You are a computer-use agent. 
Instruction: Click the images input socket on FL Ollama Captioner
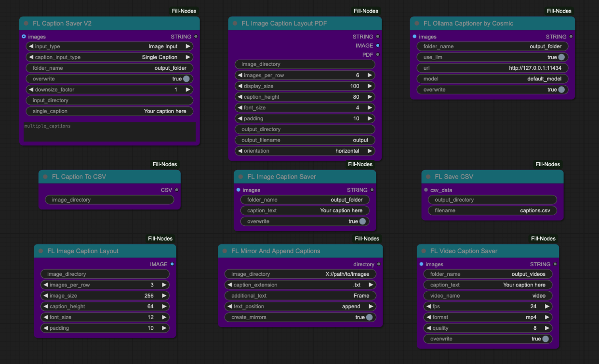pyautogui.click(x=413, y=36)
